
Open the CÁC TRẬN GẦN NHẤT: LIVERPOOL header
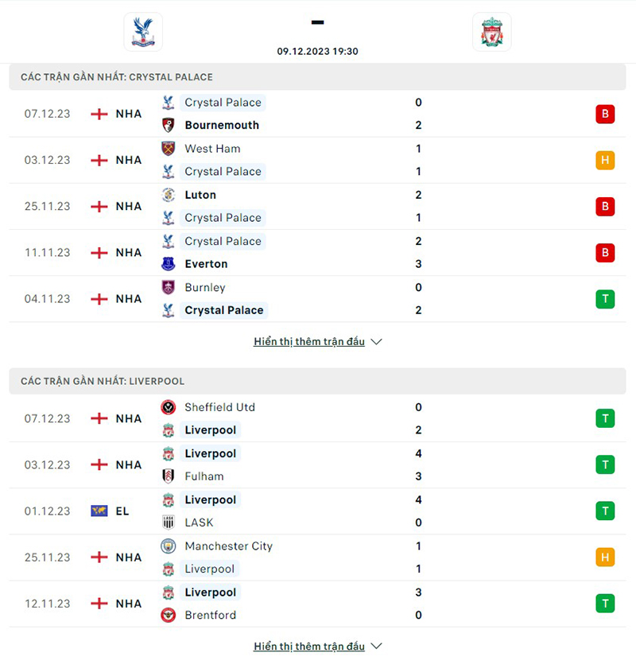click(x=100, y=381)
